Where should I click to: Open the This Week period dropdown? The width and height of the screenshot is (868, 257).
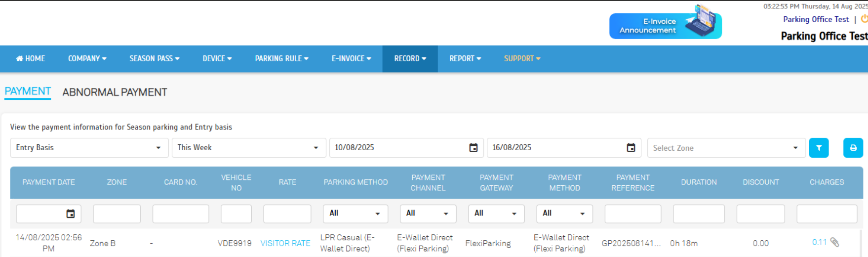[x=248, y=148]
